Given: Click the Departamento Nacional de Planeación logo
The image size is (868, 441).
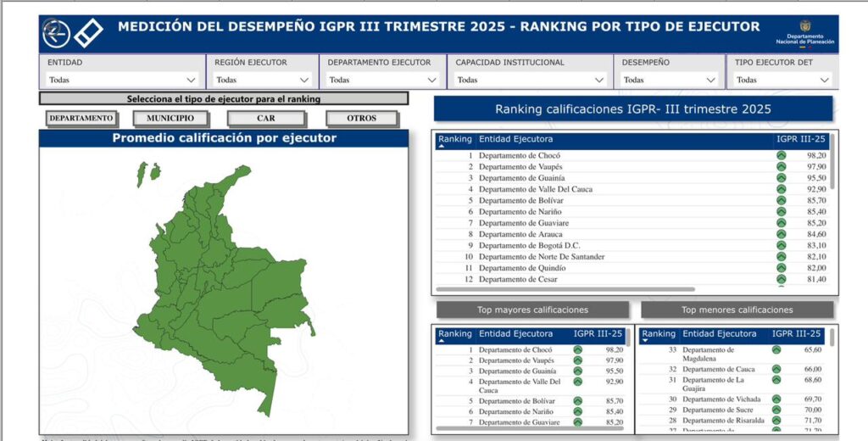Looking at the screenshot, I should (804, 33).
